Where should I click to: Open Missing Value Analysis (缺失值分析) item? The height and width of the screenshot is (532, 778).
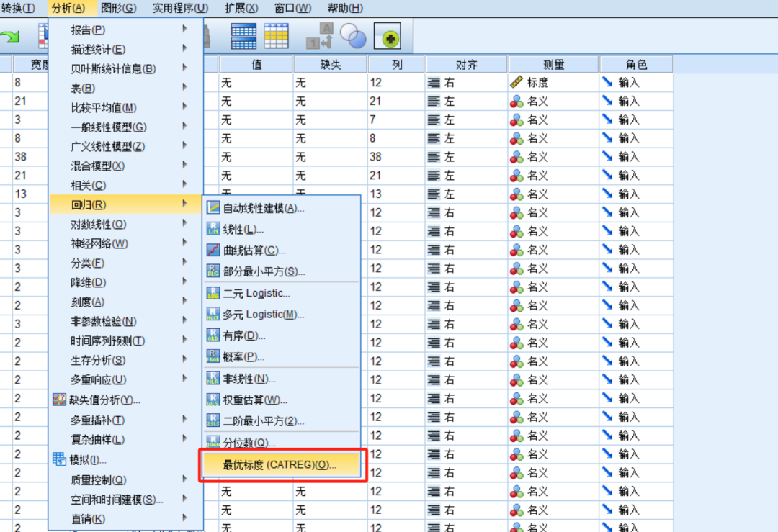[104, 400]
